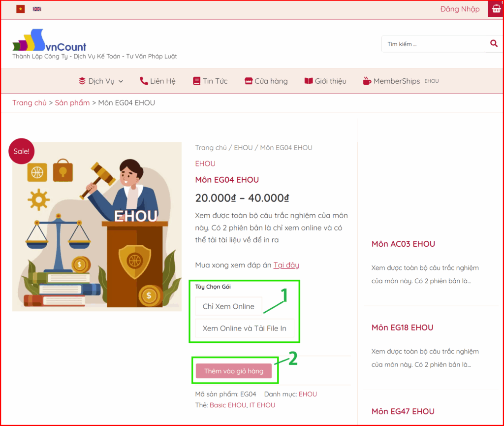Click the price 20.000₫ – 40.000₫
The width and height of the screenshot is (504, 426).
[242, 197]
